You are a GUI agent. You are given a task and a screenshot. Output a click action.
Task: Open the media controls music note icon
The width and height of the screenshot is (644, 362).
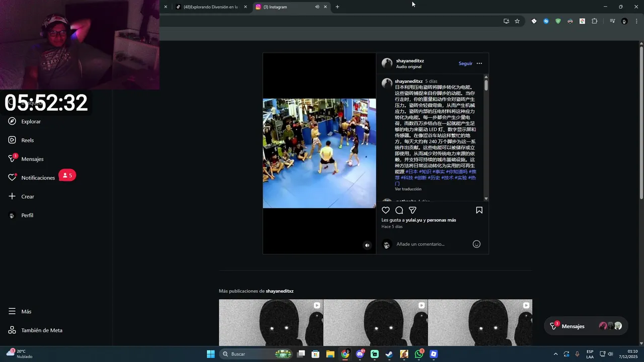tap(612, 21)
